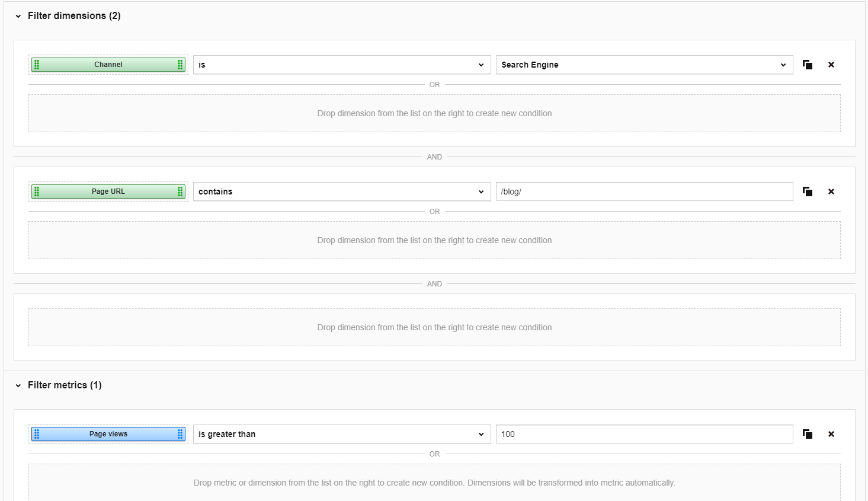Collapse the Filter dimensions section

18,16
